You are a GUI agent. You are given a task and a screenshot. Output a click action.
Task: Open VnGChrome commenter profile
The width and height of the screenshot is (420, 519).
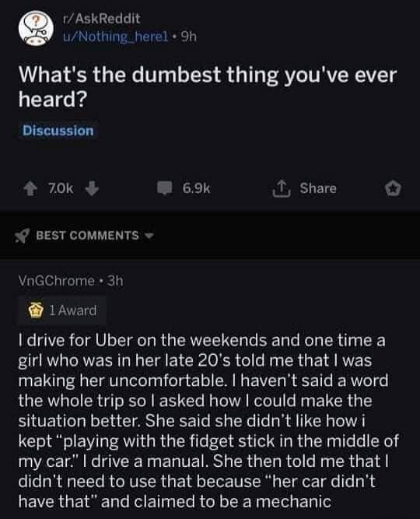(x=56, y=281)
